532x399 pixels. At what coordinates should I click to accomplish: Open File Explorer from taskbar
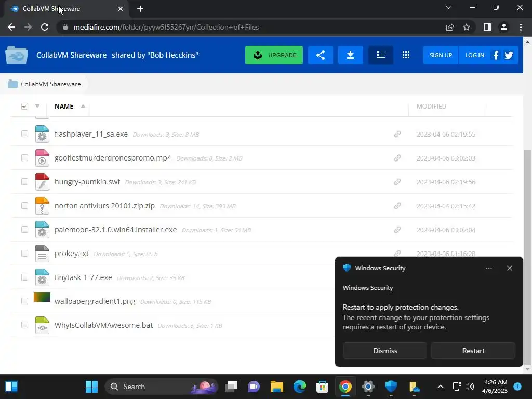click(277, 387)
